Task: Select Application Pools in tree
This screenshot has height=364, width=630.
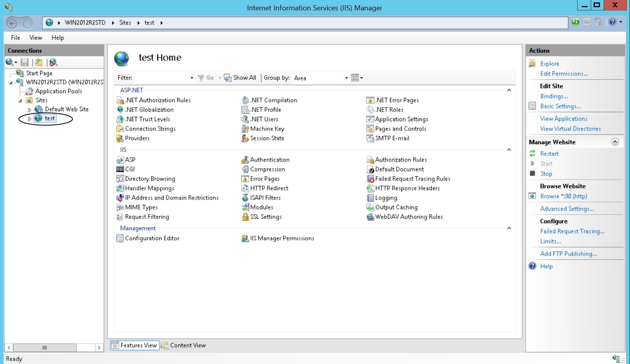Action: 58,91
